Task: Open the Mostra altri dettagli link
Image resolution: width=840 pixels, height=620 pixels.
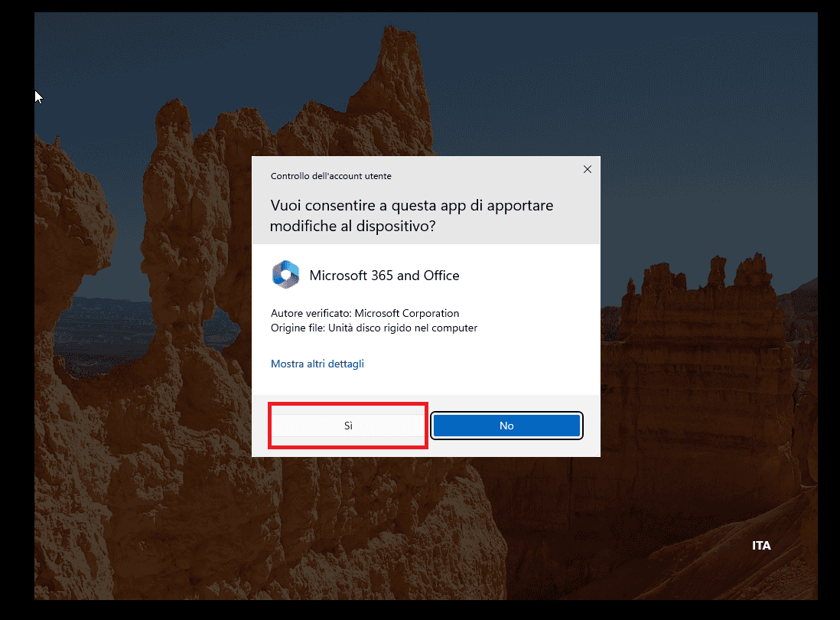Action: pyautogui.click(x=317, y=364)
